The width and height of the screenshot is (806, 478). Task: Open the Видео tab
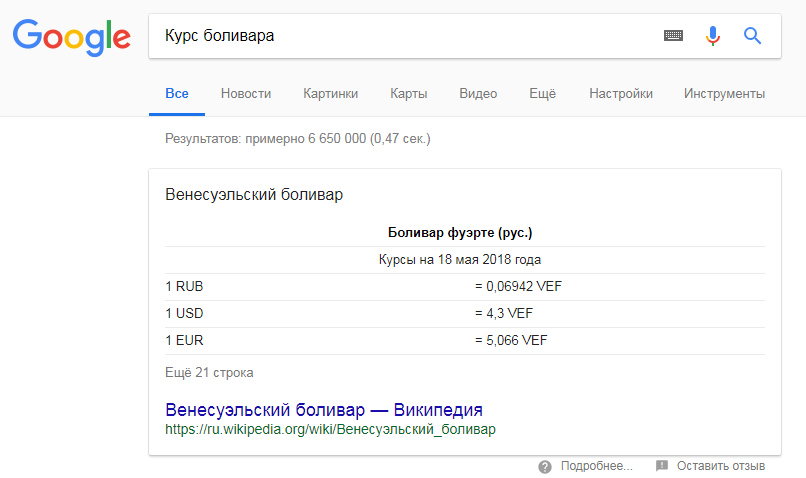(478, 94)
